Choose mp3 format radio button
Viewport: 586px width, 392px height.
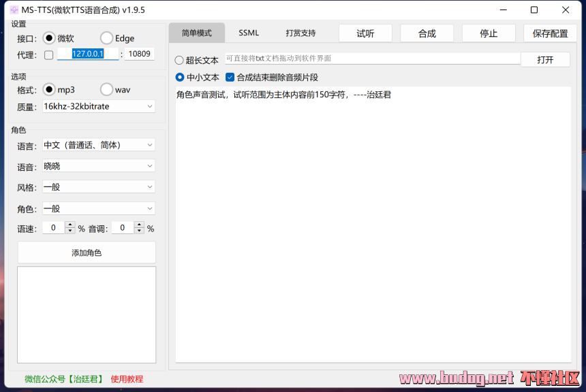(49, 90)
